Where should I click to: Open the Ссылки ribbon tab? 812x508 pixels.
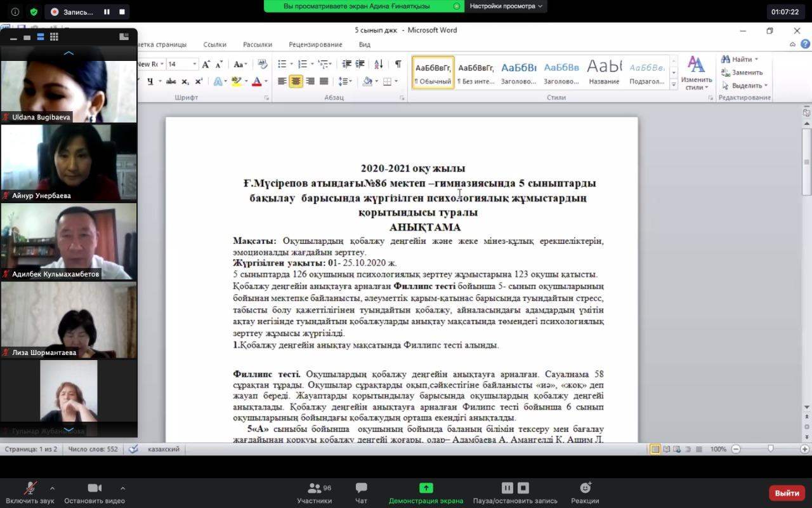coord(214,44)
